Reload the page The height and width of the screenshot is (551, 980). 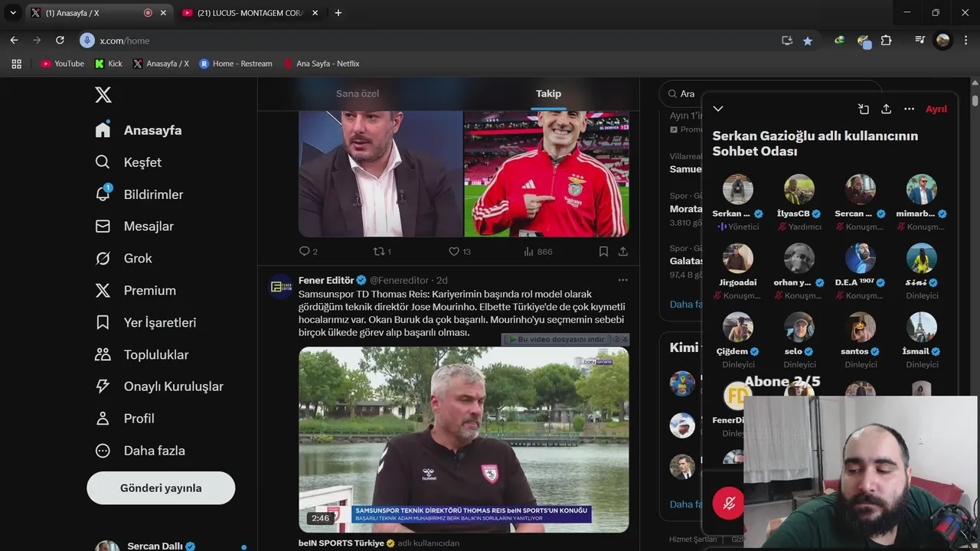point(60,41)
